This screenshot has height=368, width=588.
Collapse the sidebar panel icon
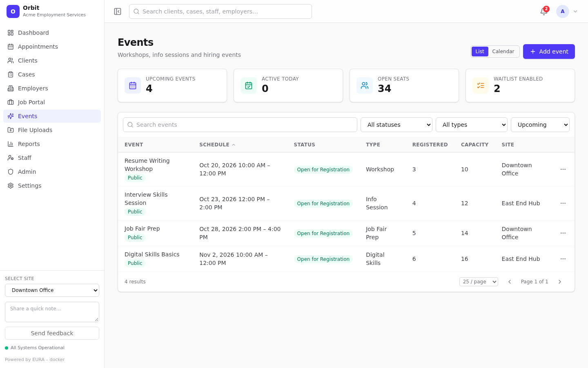coord(118,11)
